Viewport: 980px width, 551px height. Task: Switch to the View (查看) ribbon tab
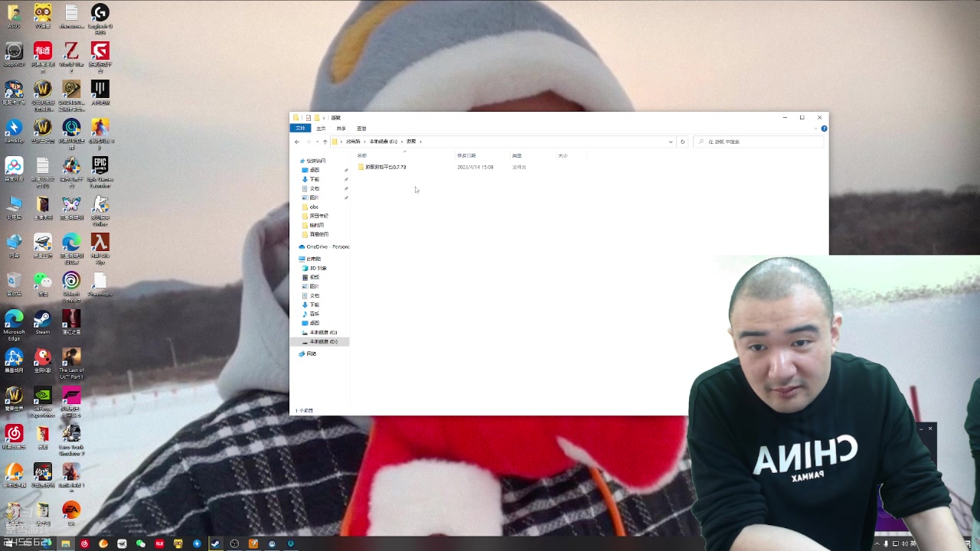(361, 129)
